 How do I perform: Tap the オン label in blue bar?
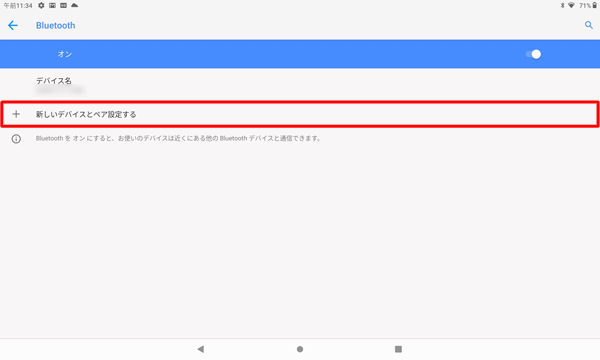coord(65,54)
